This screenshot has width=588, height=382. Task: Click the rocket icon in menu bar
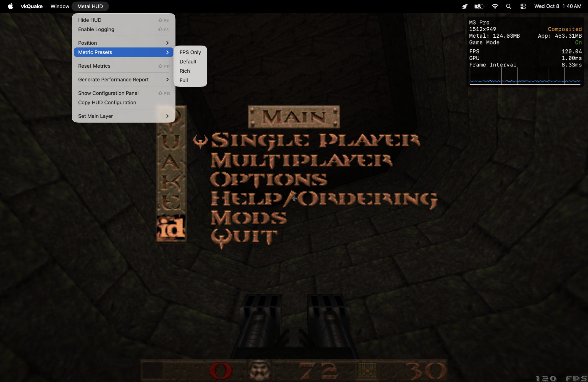[465, 6]
